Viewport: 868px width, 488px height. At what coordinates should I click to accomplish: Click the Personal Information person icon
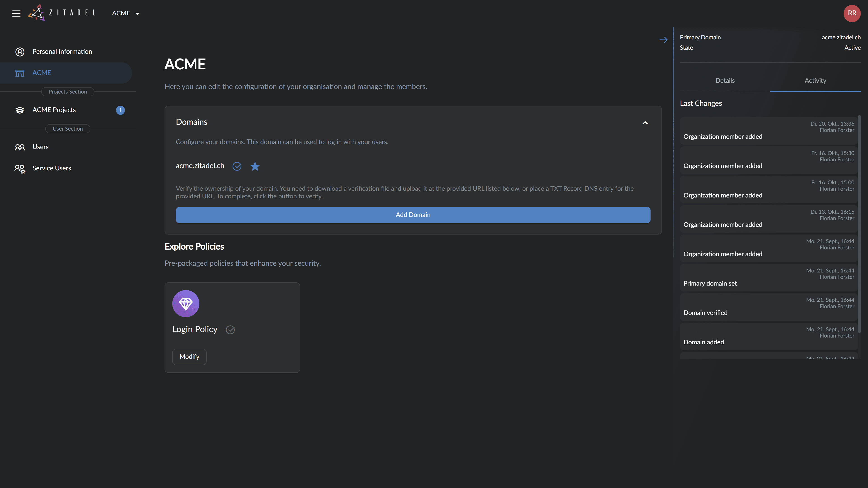tap(20, 52)
